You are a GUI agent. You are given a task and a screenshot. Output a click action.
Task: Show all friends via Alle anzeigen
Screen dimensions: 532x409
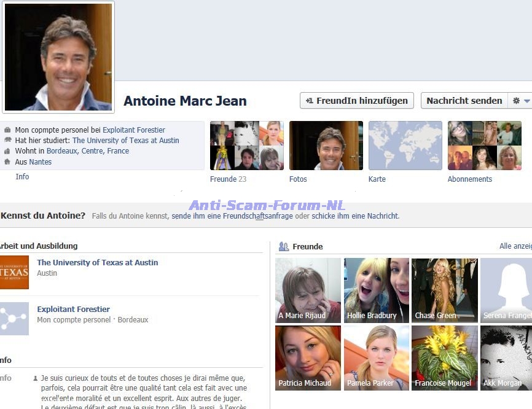(x=515, y=246)
